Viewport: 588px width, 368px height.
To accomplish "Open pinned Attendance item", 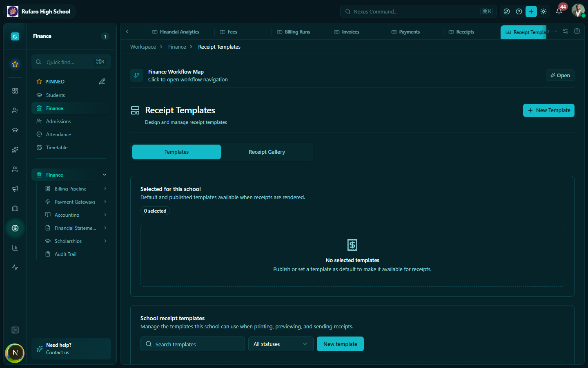I will [x=71, y=134].
